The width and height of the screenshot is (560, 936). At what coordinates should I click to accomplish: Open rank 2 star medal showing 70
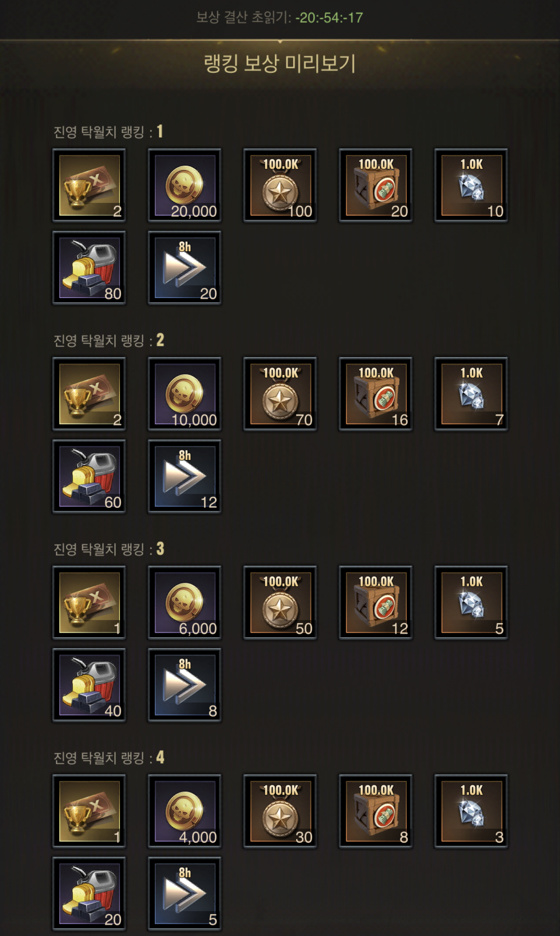280,394
